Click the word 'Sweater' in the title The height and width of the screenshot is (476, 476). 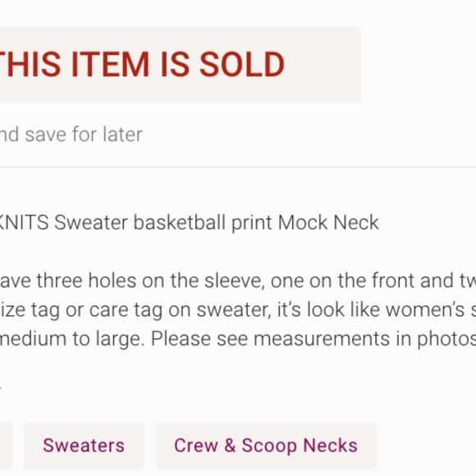pyautogui.click(x=91, y=222)
